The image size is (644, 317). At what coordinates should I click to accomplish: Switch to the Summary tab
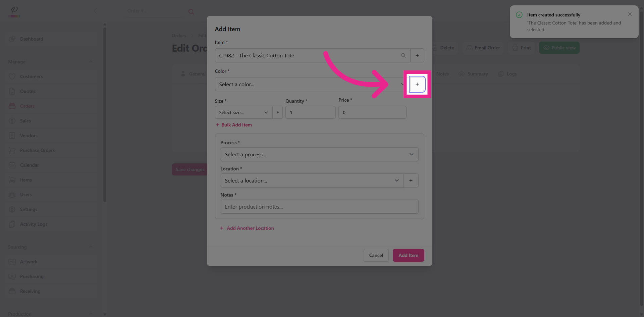(x=477, y=74)
